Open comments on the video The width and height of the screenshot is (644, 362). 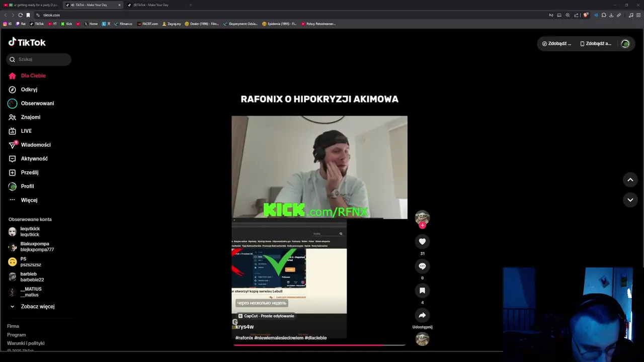[422, 266]
